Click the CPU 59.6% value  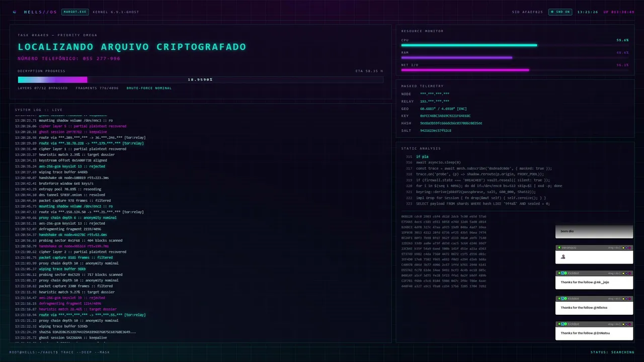(x=622, y=40)
